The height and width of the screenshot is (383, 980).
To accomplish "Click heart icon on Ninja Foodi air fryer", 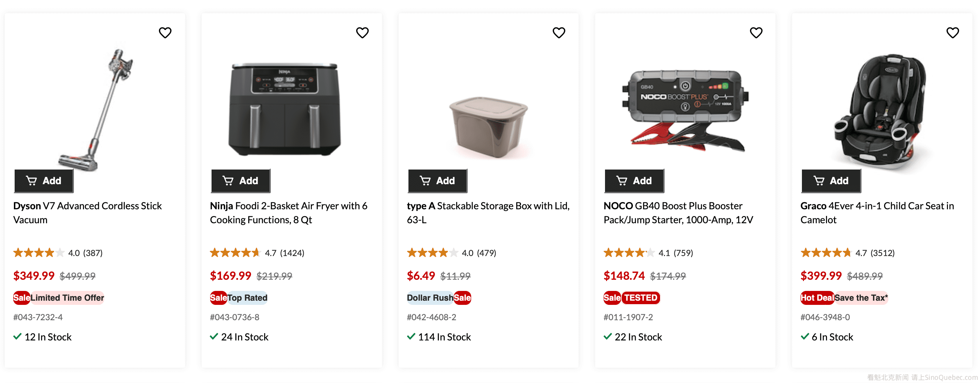I will point(362,33).
